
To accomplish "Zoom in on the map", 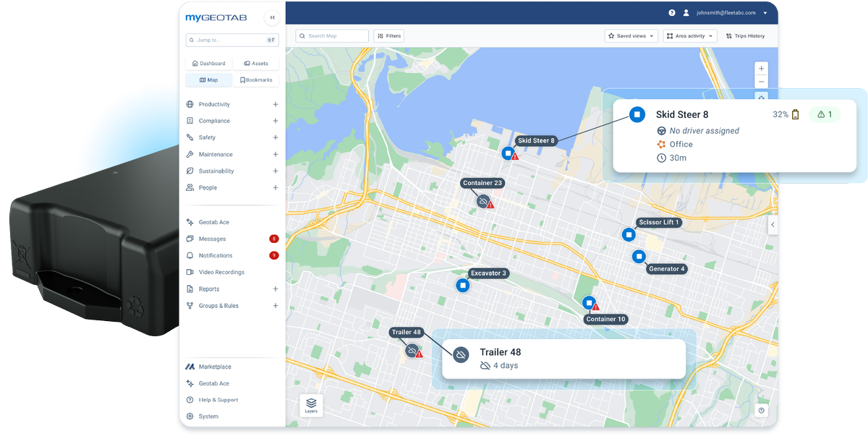I will pyautogui.click(x=761, y=69).
